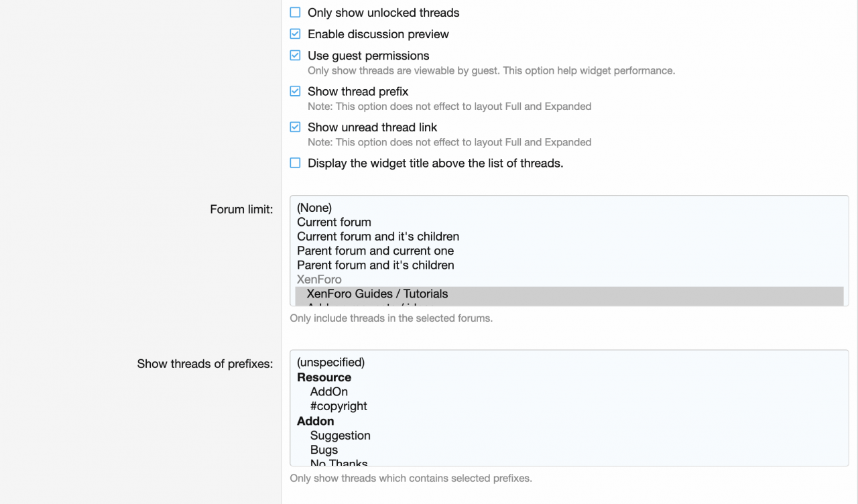The height and width of the screenshot is (504, 858).
Task: Pick the Suggestion prefix
Action: click(341, 436)
